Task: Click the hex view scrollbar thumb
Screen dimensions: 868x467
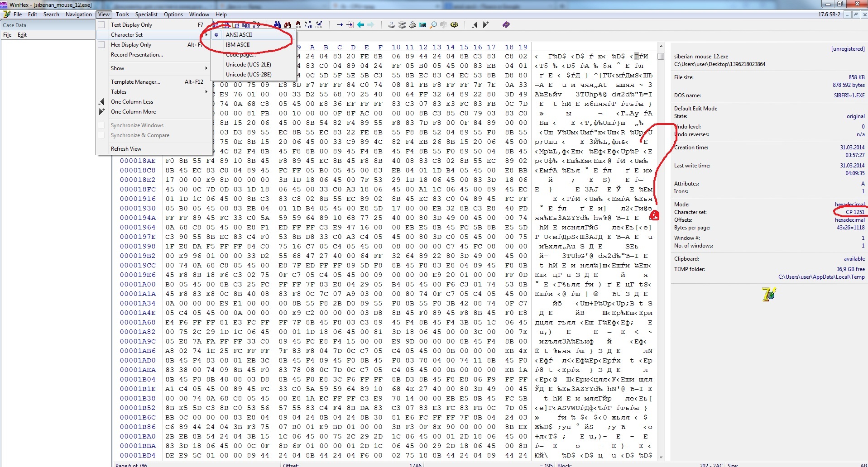Action: pos(661,56)
